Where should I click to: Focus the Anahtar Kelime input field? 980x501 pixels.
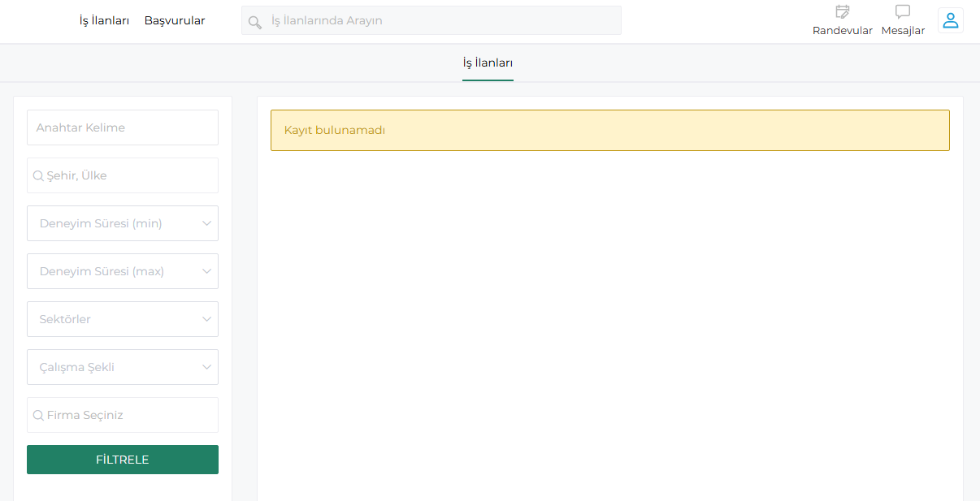click(x=123, y=127)
